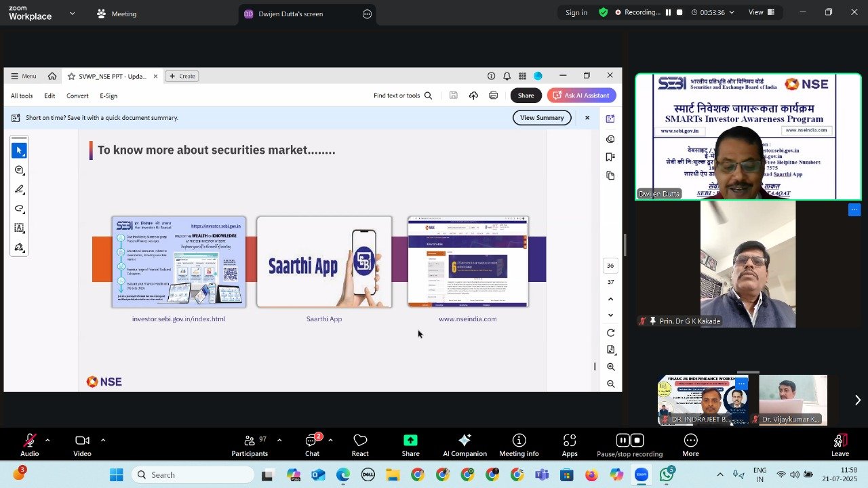Open options for Dwijen Dutta's screen

coord(368,14)
